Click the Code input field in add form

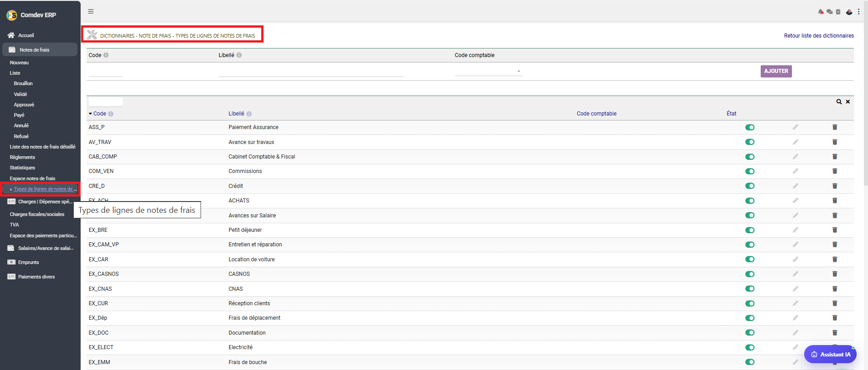coord(106,72)
